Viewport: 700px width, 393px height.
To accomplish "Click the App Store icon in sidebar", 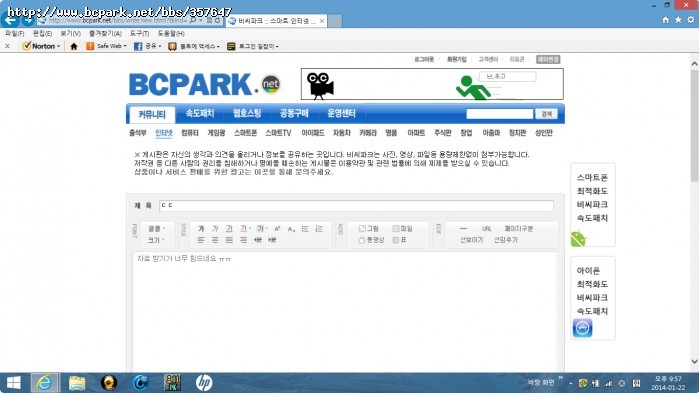I will pos(583,328).
